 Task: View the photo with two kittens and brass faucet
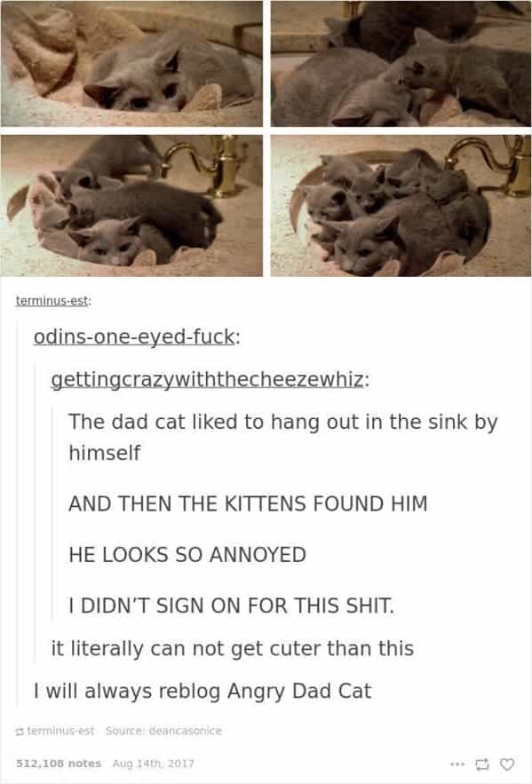tap(131, 205)
